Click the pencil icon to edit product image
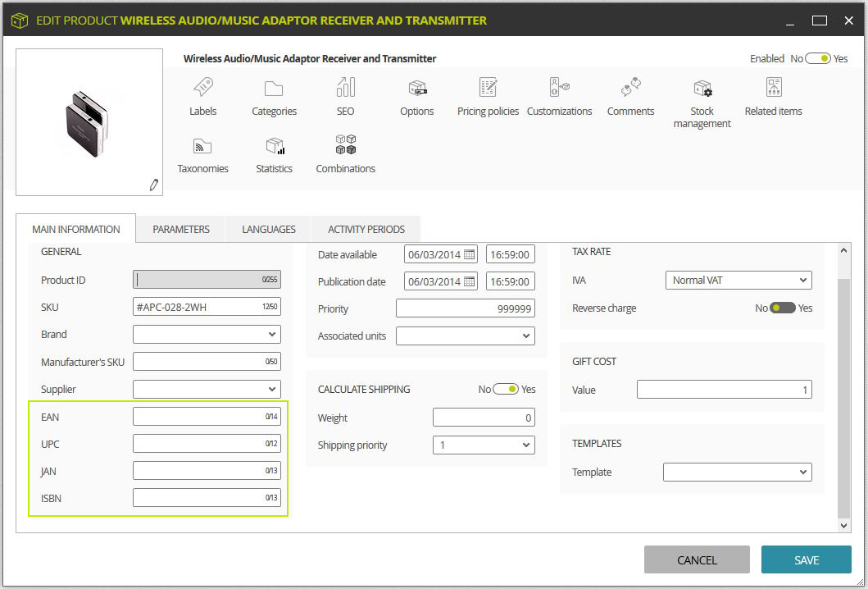 point(153,185)
